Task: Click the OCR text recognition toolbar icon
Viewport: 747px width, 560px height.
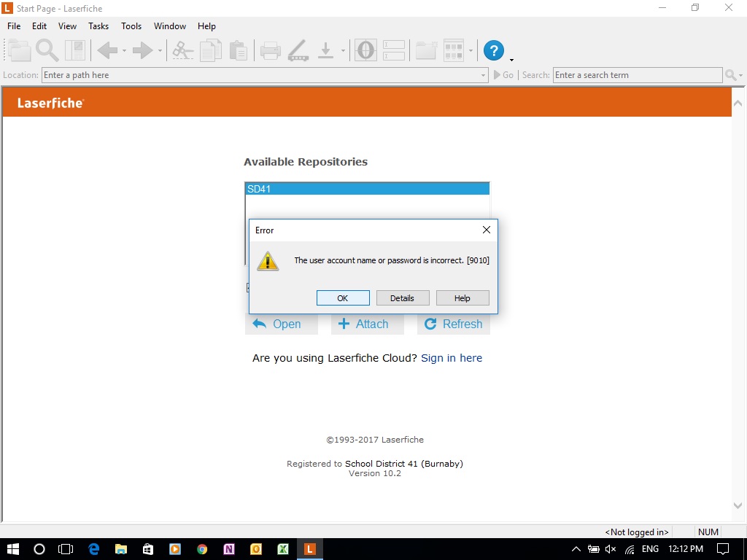Action: [366, 50]
